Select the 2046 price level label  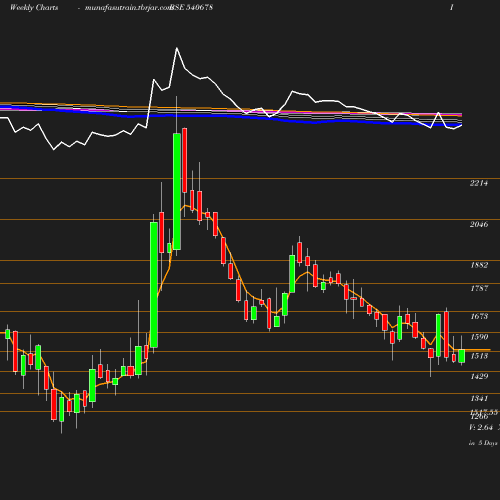click(x=479, y=224)
